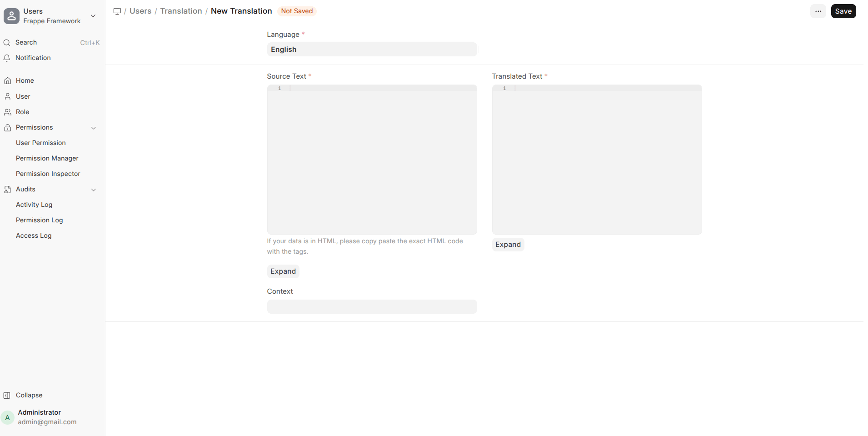Click the Notification bell icon
This screenshot has height=436, width=868.
pos(7,58)
